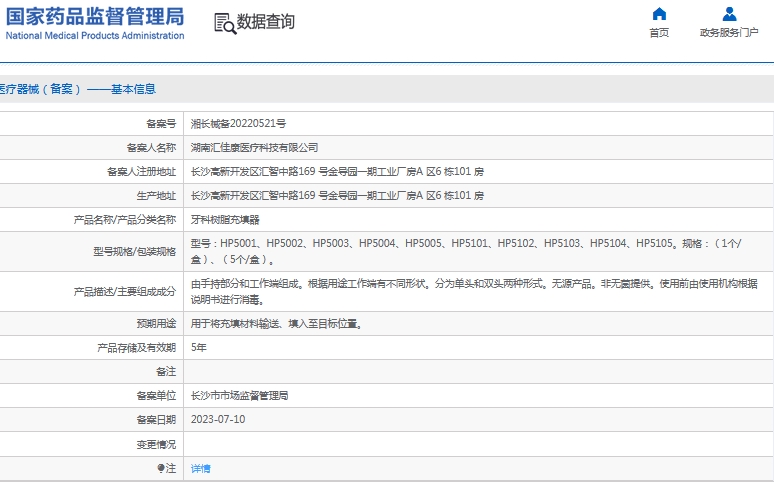
Task: Click the 政务服务门户 text label
Action: (729, 33)
